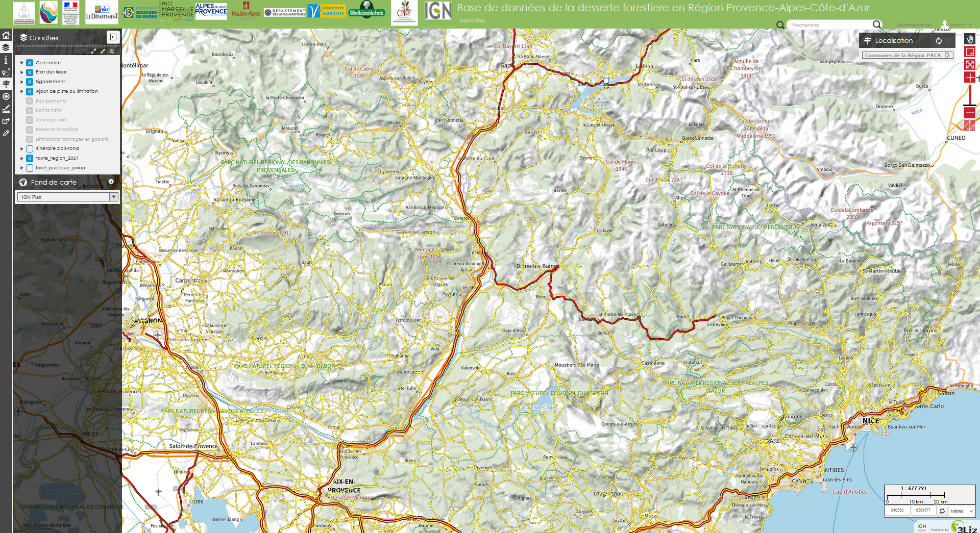Uncheck the Signalement layer checkbox

[30, 82]
